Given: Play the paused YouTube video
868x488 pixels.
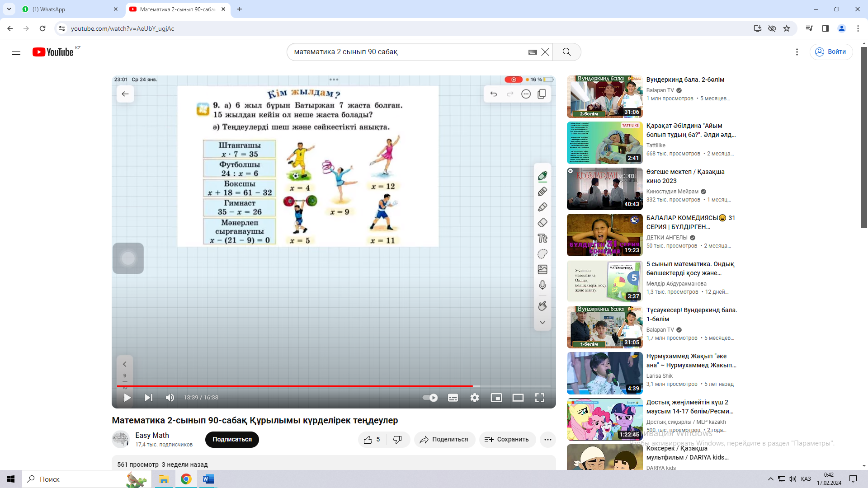Looking at the screenshot, I should [x=127, y=398].
